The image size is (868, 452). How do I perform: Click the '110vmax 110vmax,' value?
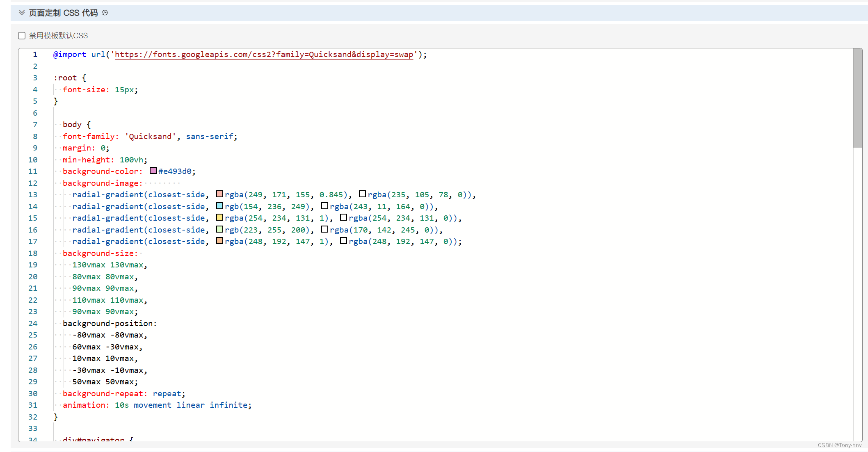[110, 300]
